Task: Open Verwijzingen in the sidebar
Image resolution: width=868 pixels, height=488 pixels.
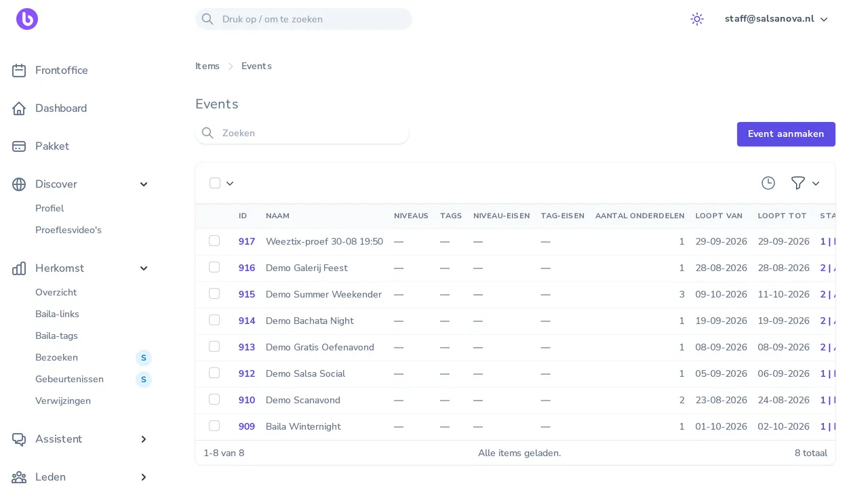Action: (63, 401)
